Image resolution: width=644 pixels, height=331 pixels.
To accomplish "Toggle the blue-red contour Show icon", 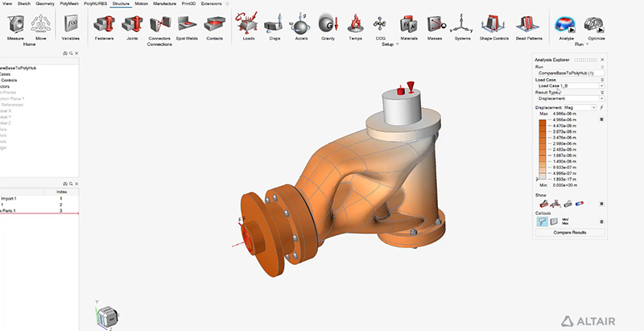I will (580, 203).
